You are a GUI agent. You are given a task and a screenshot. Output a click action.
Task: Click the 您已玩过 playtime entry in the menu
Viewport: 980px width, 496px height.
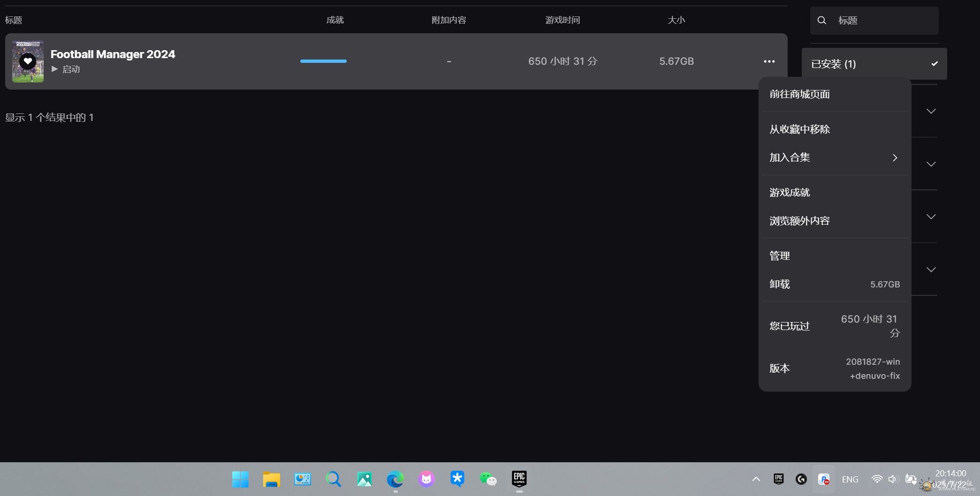pyautogui.click(x=835, y=326)
